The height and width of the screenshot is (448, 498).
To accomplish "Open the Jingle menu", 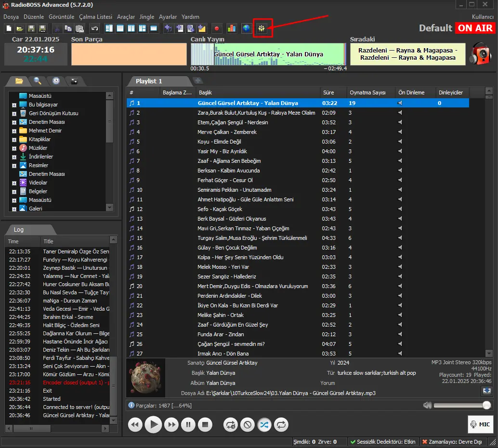I will coord(147,17).
